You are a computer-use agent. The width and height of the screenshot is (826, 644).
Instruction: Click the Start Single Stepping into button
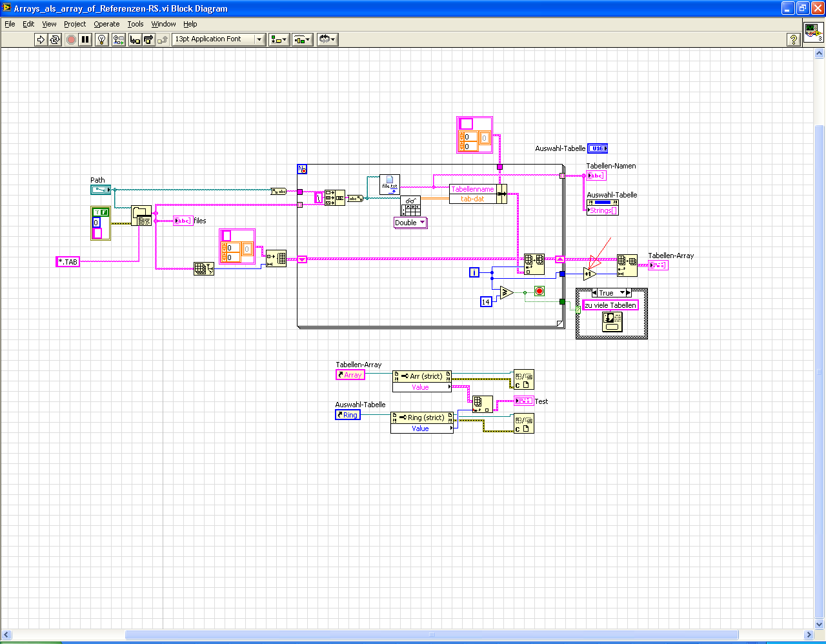135,39
